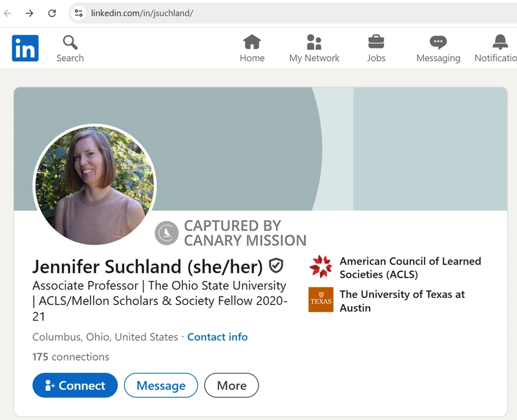
Task: Open the Contact info link
Action: point(217,337)
